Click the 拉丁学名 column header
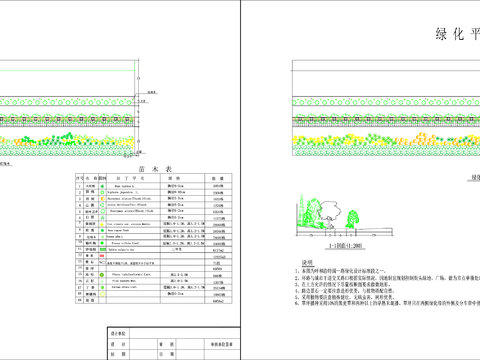480x360 pixels. (130, 178)
